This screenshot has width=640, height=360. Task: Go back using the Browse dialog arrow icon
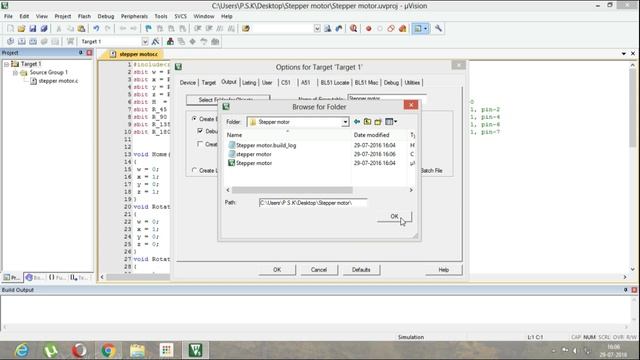[x=357, y=122]
